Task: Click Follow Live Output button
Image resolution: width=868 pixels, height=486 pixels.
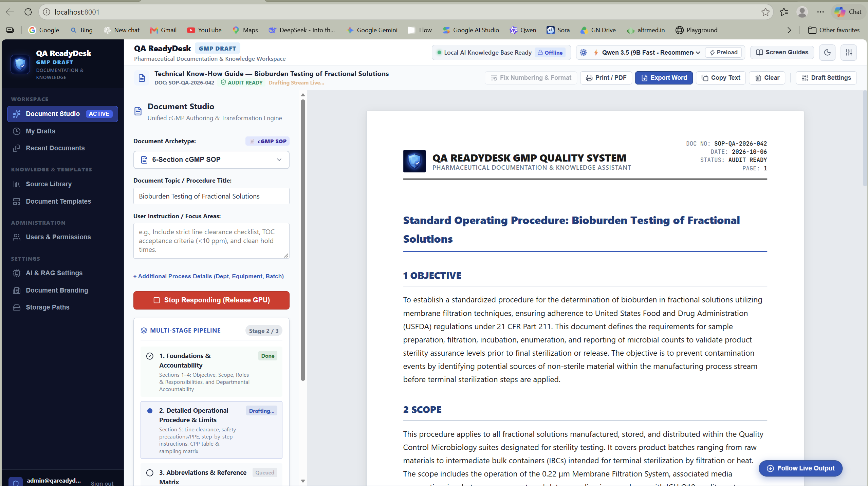Action: point(800,468)
